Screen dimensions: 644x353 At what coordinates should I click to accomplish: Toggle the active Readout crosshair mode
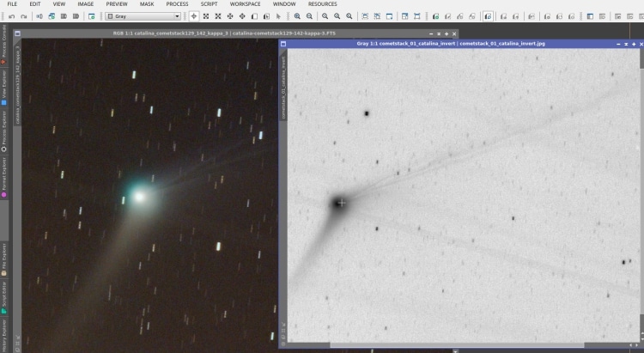point(194,16)
